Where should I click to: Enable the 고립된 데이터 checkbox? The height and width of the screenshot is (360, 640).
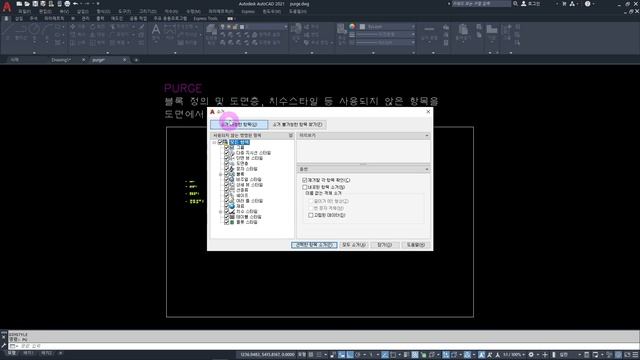(x=311, y=215)
